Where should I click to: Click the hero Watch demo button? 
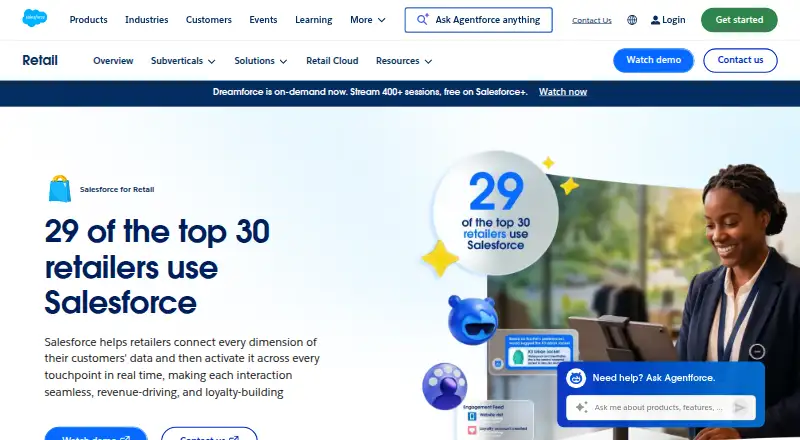pos(96,434)
